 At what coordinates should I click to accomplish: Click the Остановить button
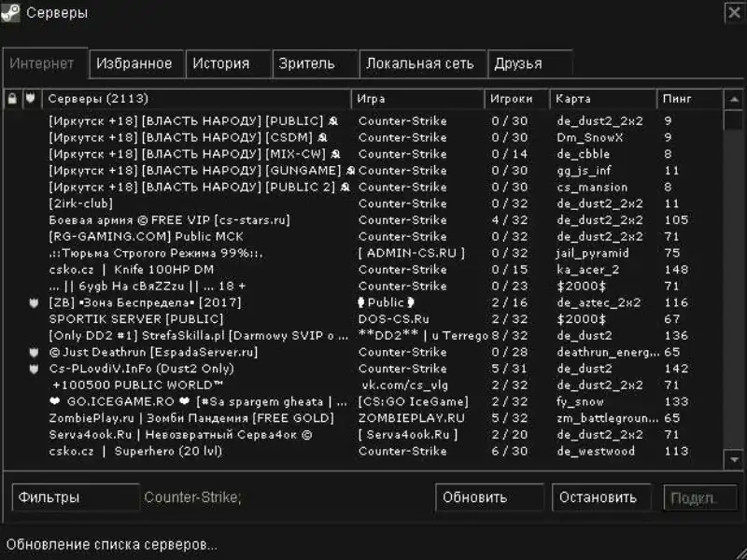tap(601, 497)
